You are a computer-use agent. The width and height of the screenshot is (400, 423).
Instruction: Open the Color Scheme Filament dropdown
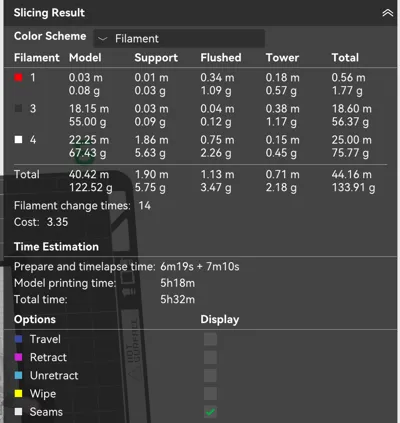click(179, 39)
